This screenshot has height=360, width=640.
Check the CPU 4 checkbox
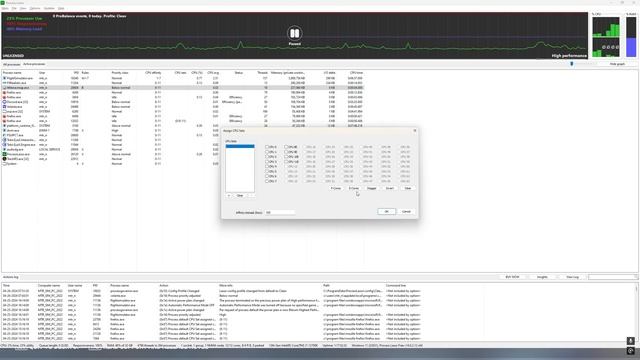pyautogui.click(x=267, y=167)
